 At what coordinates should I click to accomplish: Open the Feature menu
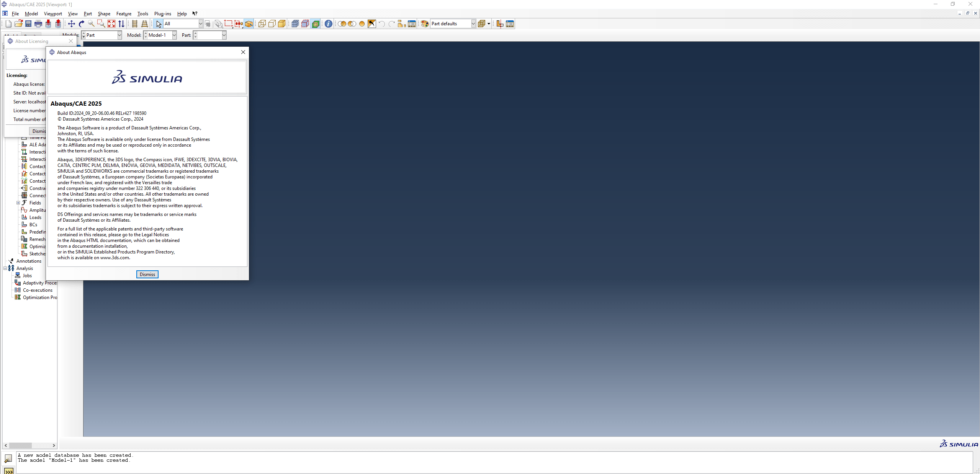click(x=124, y=14)
